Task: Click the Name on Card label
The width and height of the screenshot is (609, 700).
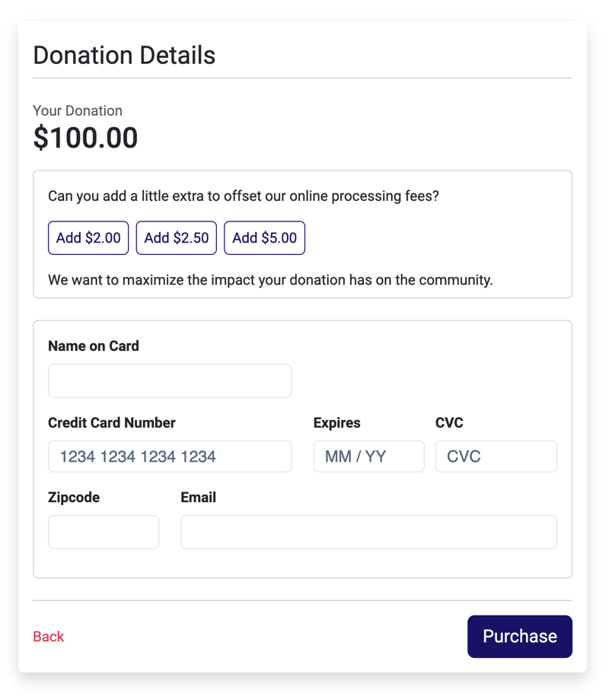Action: click(94, 345)
